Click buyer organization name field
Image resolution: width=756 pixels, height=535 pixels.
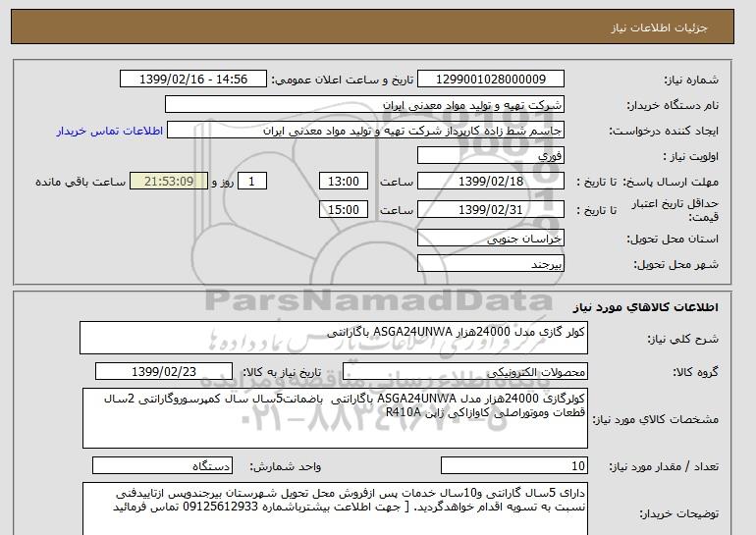364,105
